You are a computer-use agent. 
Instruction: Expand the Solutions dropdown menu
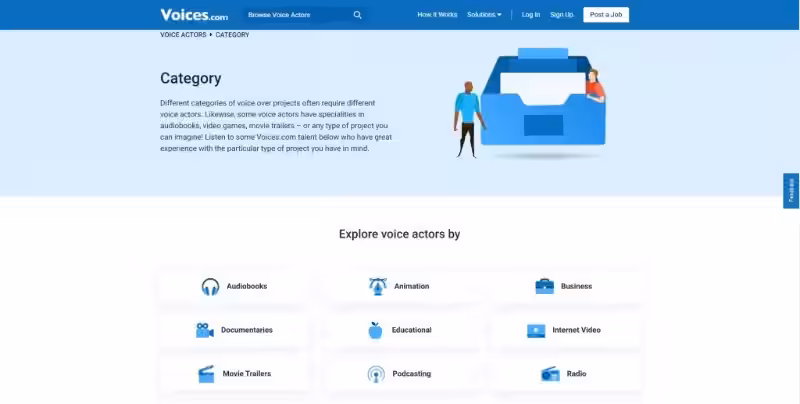click(x=484, y=15)
